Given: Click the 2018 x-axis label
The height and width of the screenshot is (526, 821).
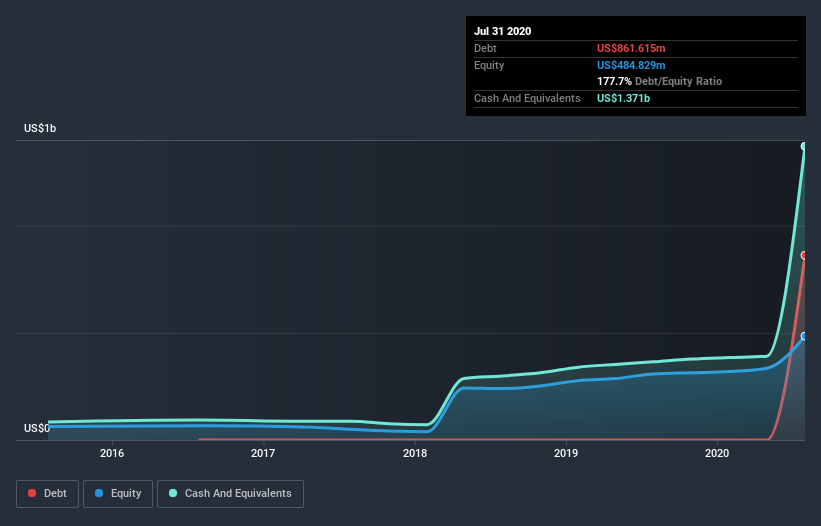Looking at the screenshot, I should (x=415, y=453).
